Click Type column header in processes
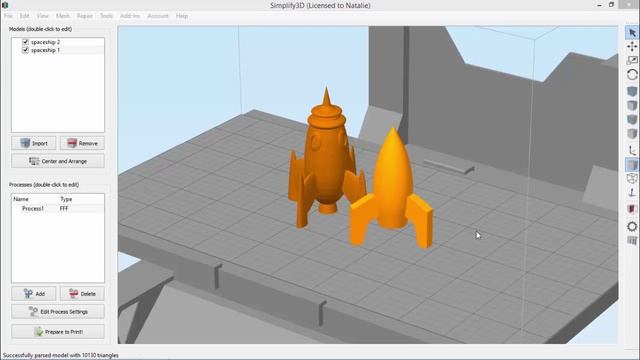This screenshot has width=640, height=360. pyautogui.click(x=66, y=199)
